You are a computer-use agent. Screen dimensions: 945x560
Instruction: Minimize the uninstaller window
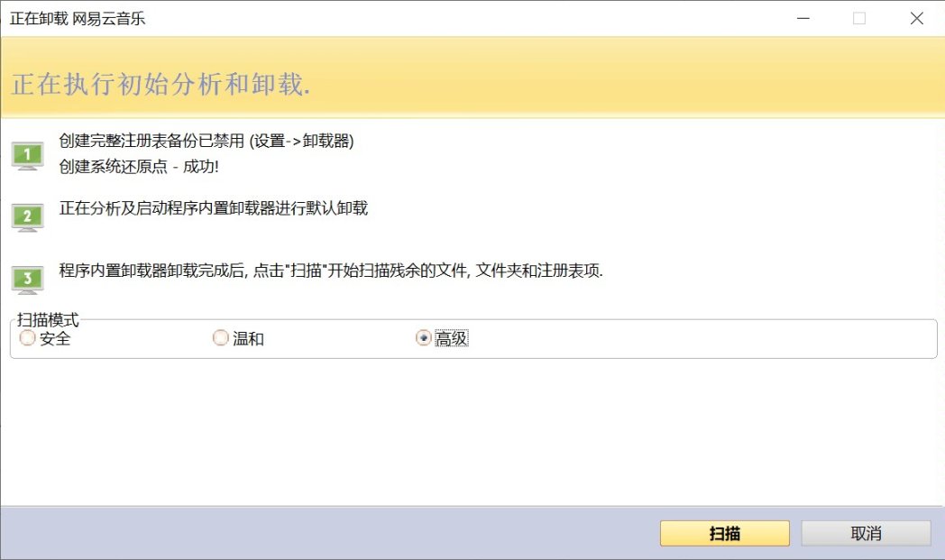pyautogui.click(x=803, y=19)
